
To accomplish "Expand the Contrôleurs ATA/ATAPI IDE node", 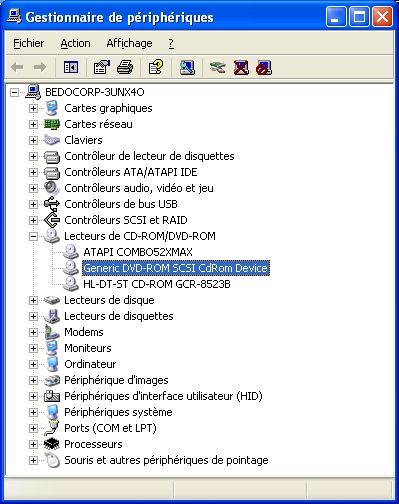I will (33, 172).
